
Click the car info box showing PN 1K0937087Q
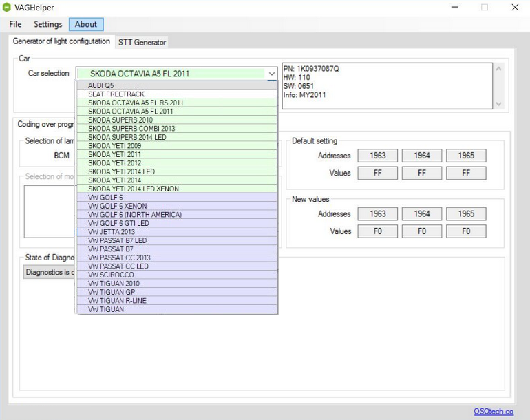[388, 86]
